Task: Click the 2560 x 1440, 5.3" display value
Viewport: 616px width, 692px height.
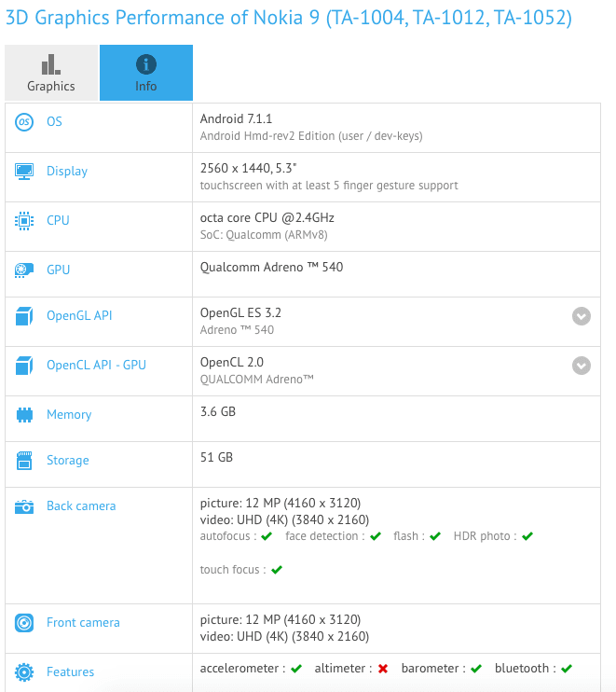Action: pyautogui.click(x=248, y=168)
